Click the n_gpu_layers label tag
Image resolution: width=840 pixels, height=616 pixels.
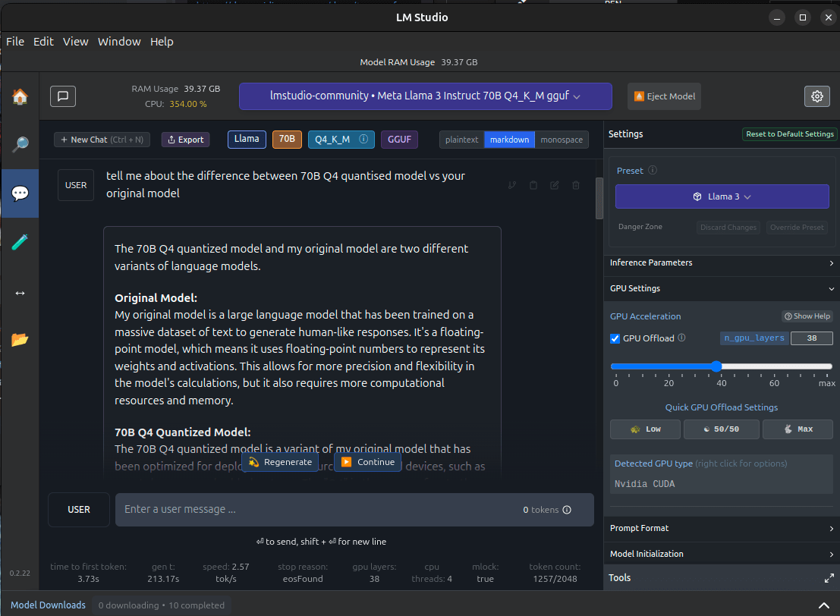(x=753, y=338)
